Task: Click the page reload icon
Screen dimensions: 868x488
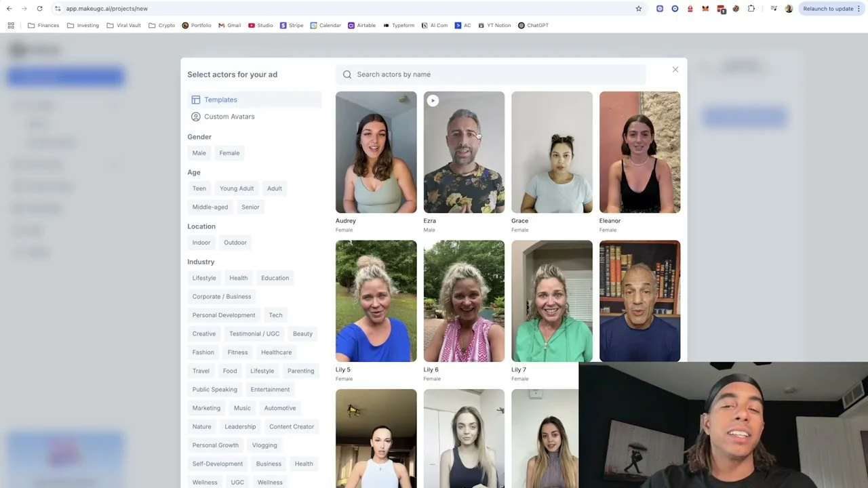Action: point(39,8)
